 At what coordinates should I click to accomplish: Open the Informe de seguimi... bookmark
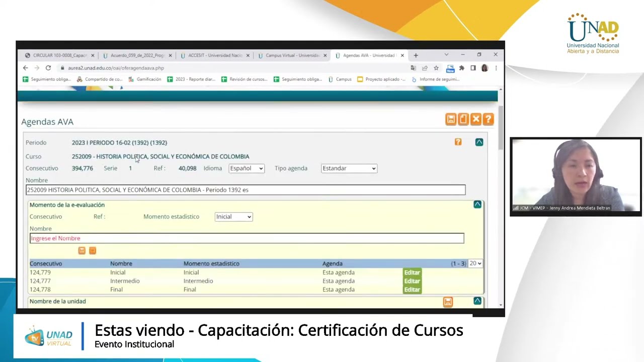(x=435, y=79)
